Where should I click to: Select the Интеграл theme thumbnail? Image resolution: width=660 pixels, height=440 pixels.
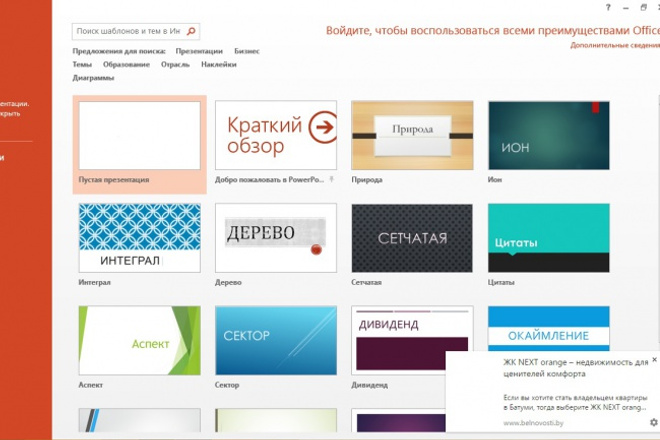coord(139,238)
